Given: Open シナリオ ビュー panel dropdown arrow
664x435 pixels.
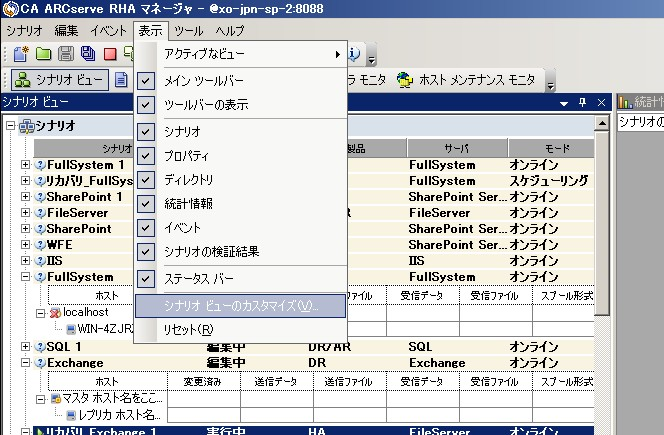Looking at the screenshot, I should [x=564, y=103].
